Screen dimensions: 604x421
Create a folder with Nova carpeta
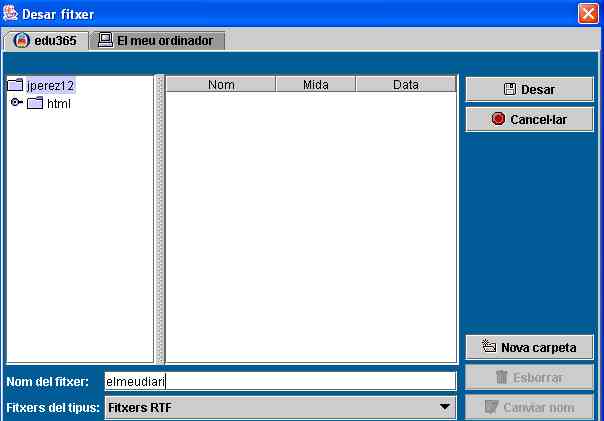point(529,347)
